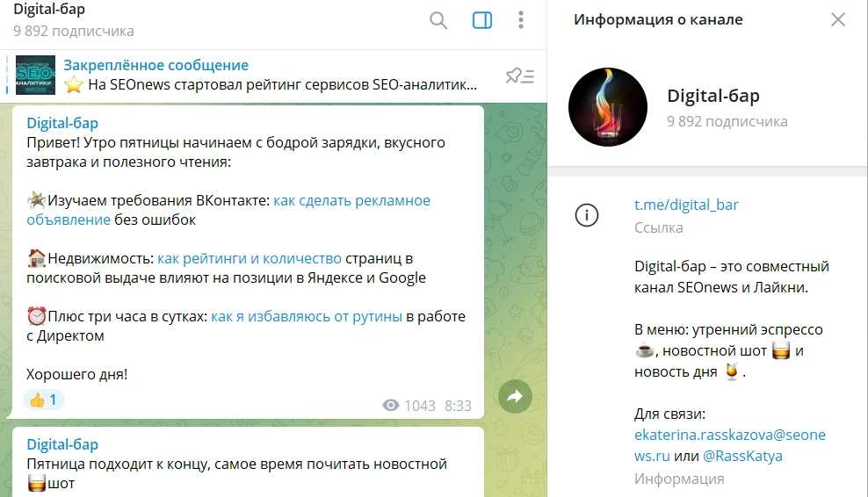Click the Digital-бар name in info panel
The width and height of the screenshot is (868, 497).
713,96
